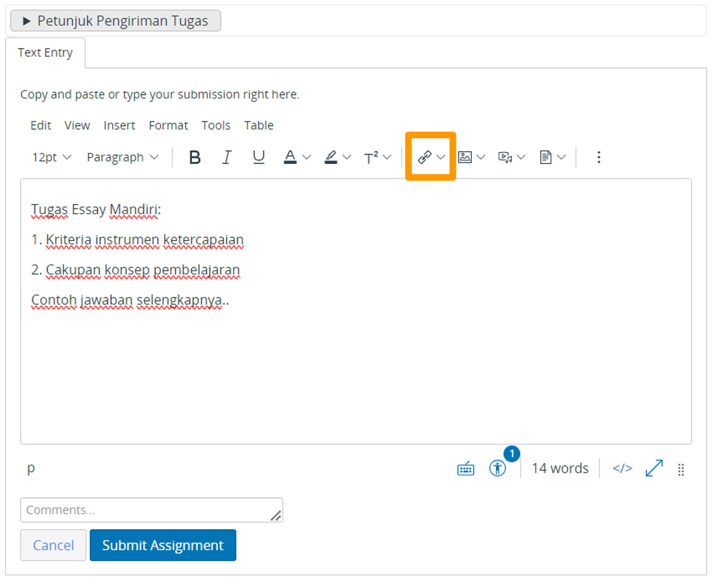
Task: Toggle fullscreen editor mode
Action: [654, 469]
